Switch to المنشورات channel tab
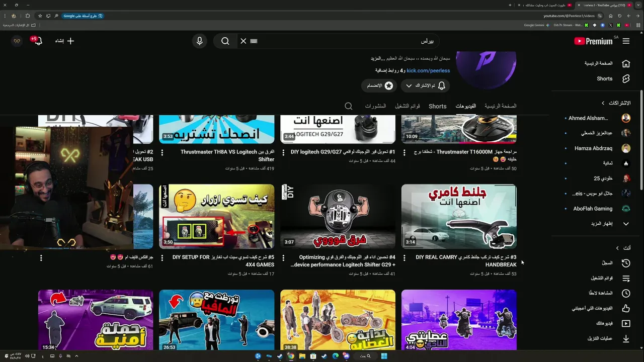The height and width of the screenshot is (362, 644). coord(375,106)
